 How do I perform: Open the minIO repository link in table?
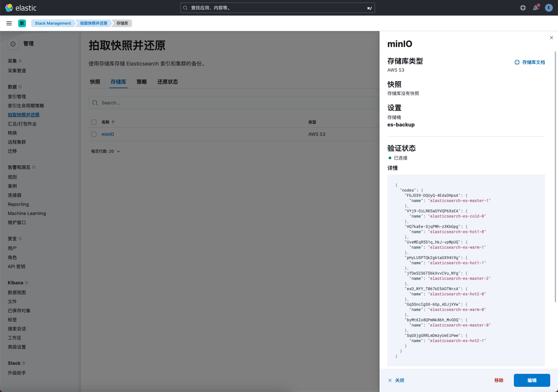point(108,134)
